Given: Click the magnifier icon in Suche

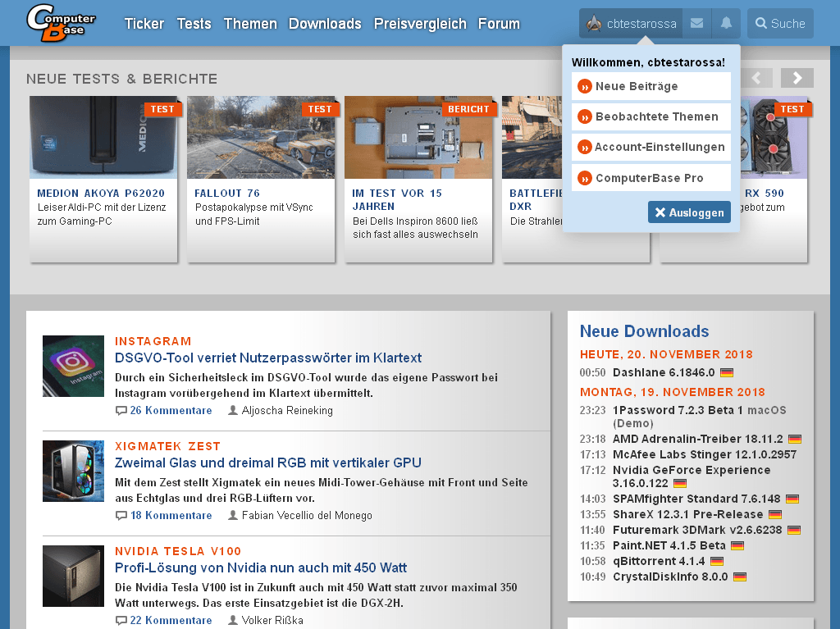Looking at the screenshot, I should point(760,23).
